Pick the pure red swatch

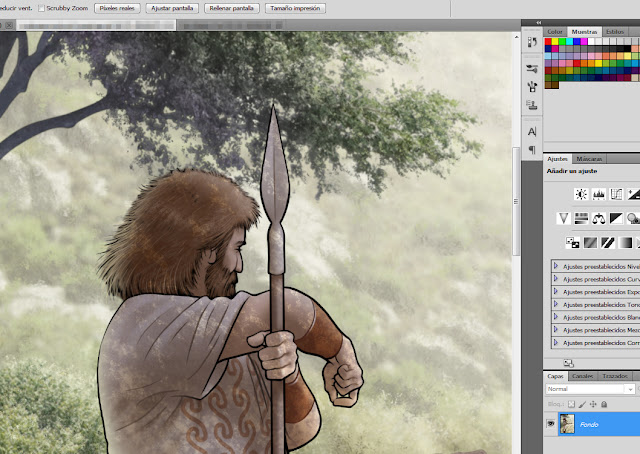(x=548, y=41)
